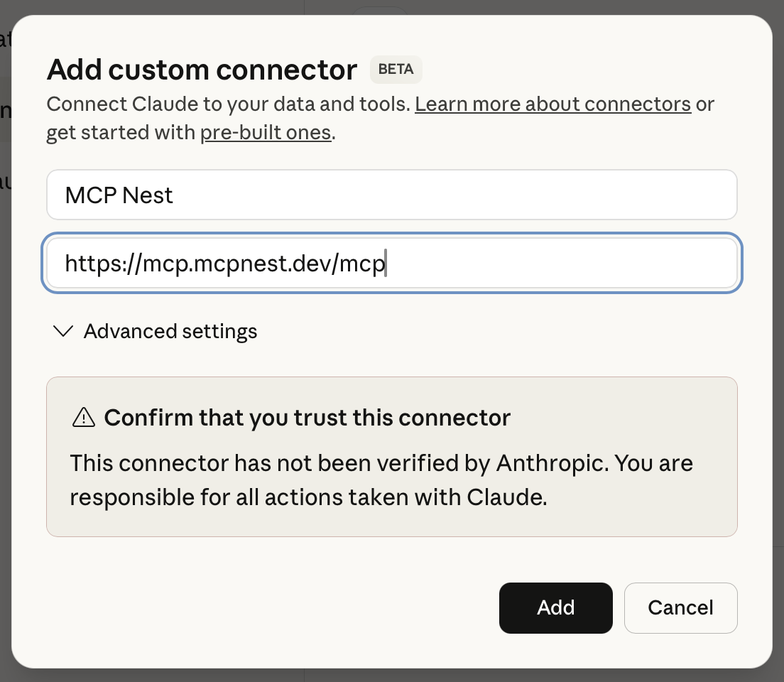Click the BETA badge next to the title
Viewport: 784px width, 682px height.
click(x=396, y=69)
